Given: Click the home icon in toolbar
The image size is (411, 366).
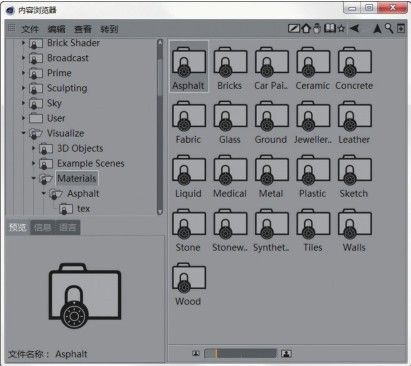Looking at the screenshot, I should [x=306, y=29].
